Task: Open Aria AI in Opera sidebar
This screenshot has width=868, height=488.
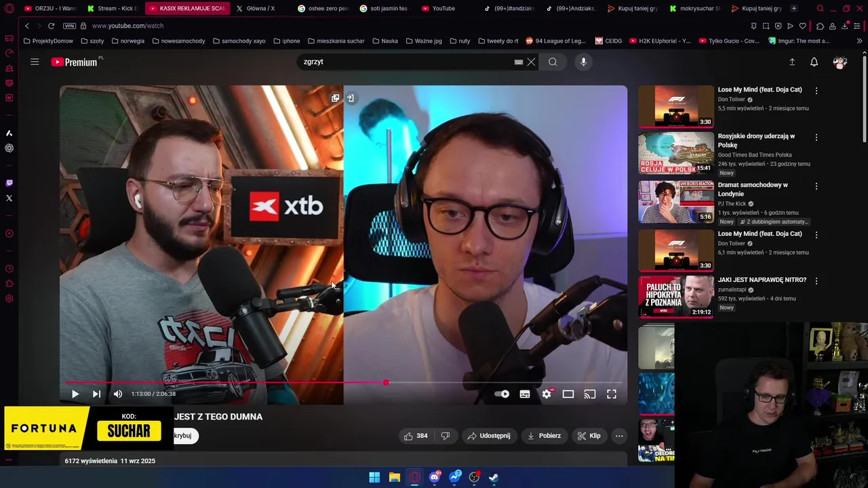Action: point(9,133)
